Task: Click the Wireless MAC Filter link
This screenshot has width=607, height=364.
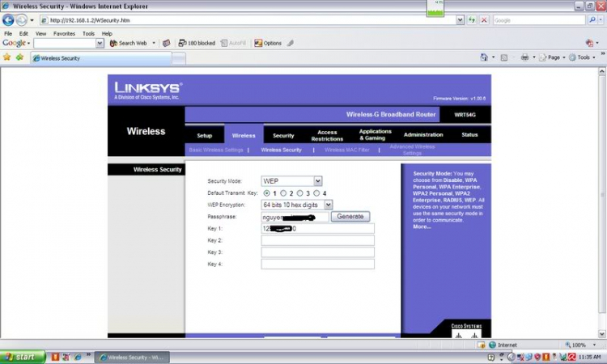Action: [x=347, y=150]
